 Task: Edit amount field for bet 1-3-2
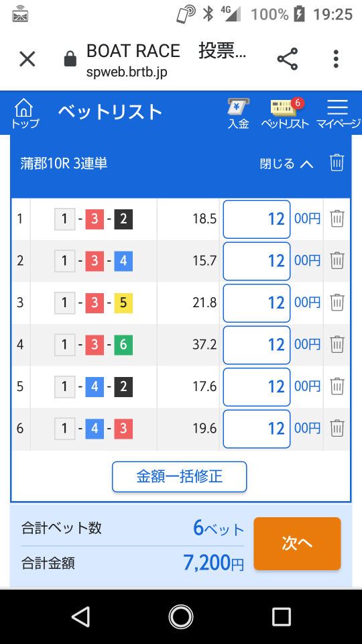(x=257, y=219)
